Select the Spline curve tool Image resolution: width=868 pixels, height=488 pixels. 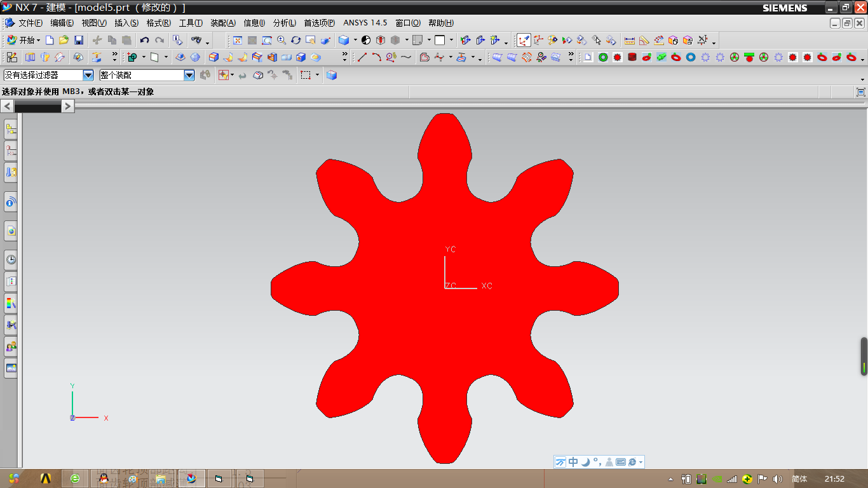click(405, 57)
